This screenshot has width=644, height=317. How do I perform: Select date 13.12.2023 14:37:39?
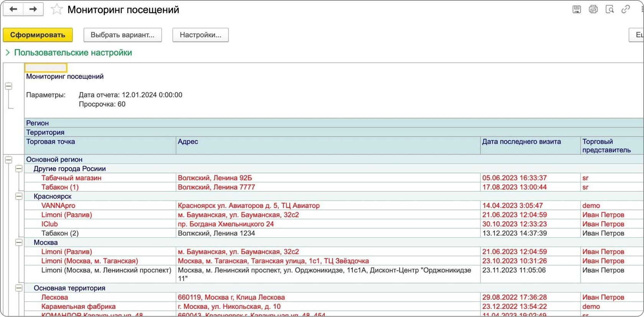(x=514, y=233)
